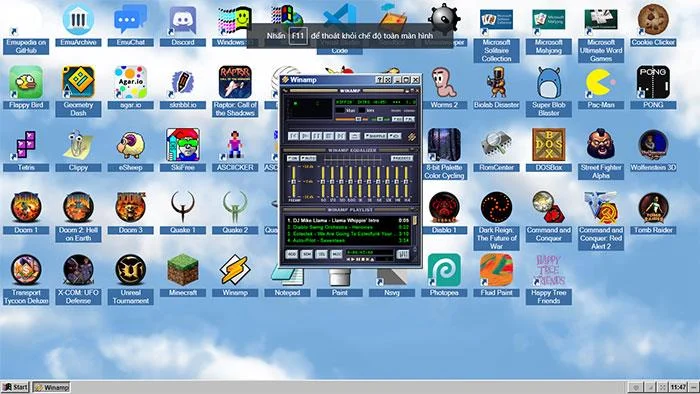The height and width of the screenshot is (394, 700).
Task: Toggle equalizer AUTO button
Action: [308, 158]
